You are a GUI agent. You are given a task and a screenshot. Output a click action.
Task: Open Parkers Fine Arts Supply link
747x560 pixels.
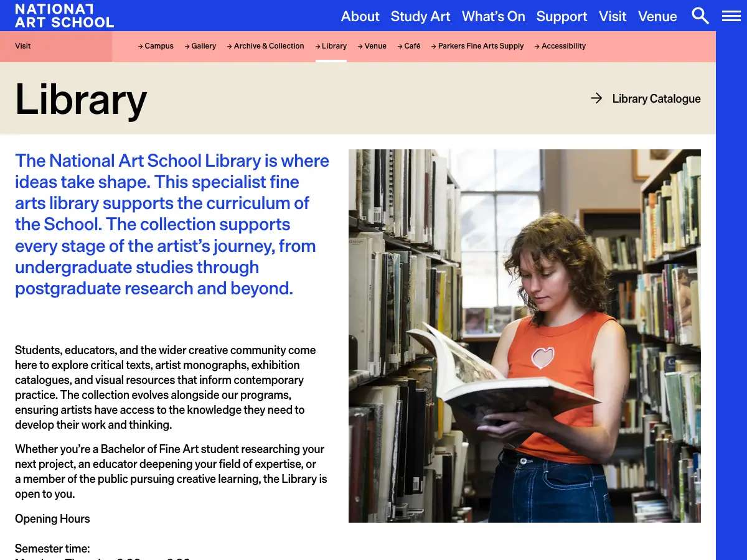click(477, 46)
